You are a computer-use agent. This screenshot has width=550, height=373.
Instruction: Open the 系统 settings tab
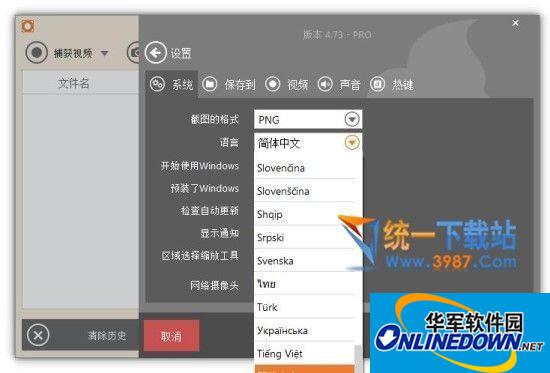[x=172, y=84]
